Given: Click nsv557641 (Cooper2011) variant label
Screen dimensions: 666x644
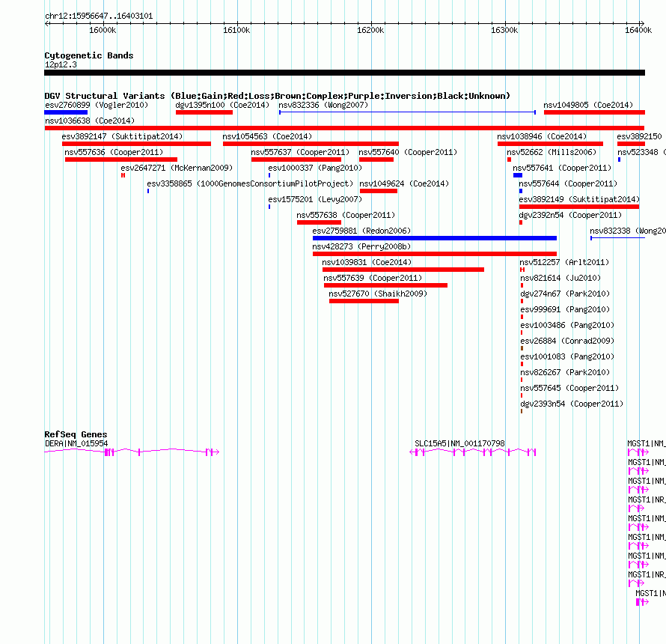Looking at the screenshot, I should [562, 168].
